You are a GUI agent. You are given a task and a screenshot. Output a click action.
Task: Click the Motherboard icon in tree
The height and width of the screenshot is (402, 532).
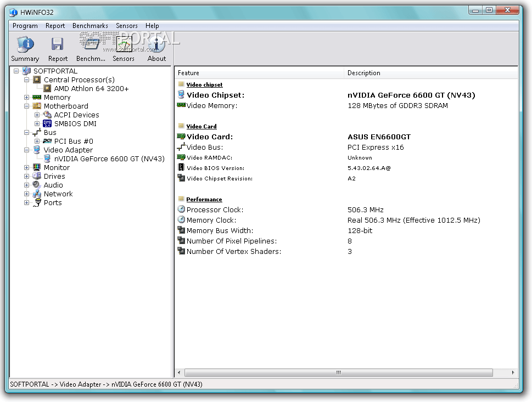pos(37,106)
